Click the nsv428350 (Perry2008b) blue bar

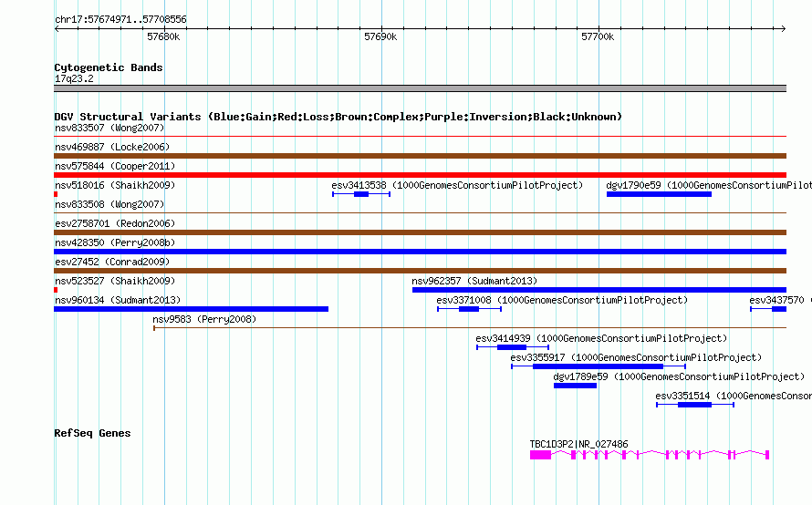(420, 252)
